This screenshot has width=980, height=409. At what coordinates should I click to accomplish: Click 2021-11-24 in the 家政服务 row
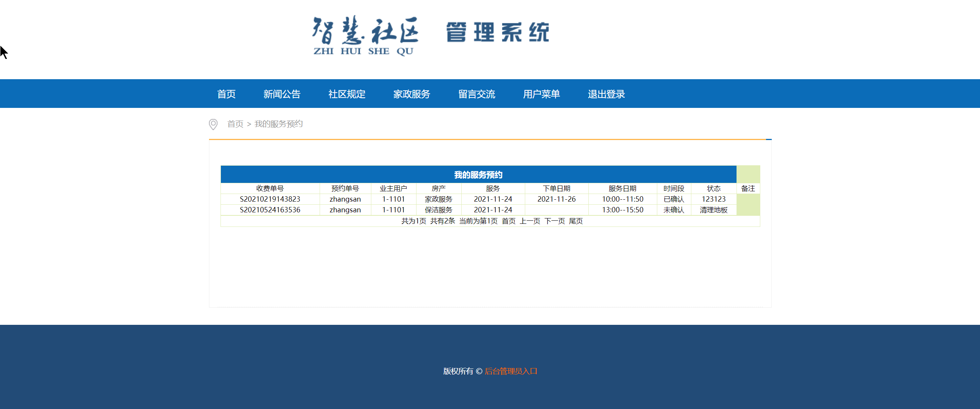coord(493,199)
